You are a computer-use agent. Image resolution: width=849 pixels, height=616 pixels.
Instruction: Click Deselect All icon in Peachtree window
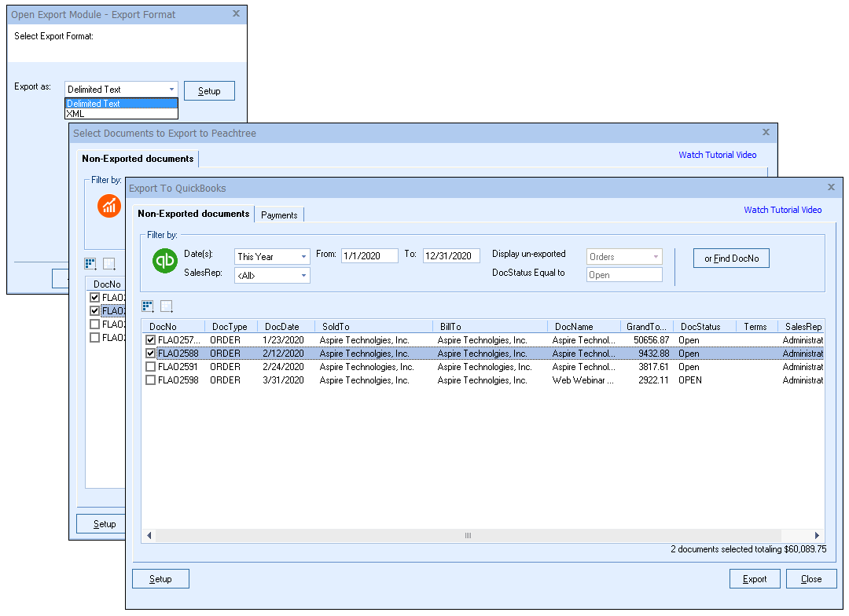pos(109,263)
